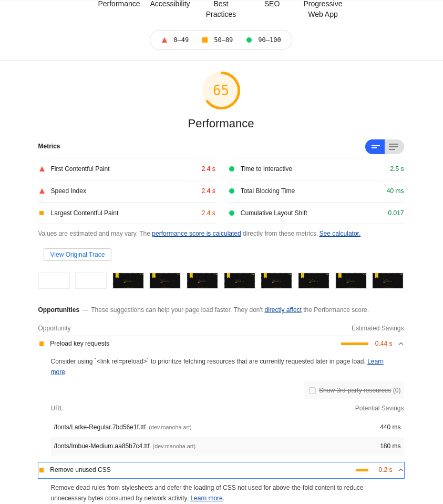Click the Imbue-Medium.aa85b7c4.ttf font URL
The width and height of the screenshot is (443, 504).
pos(102,446)
